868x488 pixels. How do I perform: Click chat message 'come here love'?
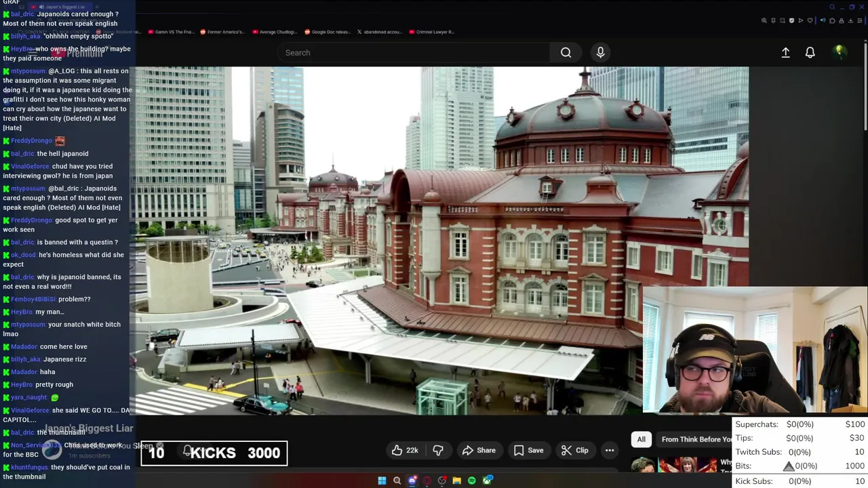tap(63, 346)
